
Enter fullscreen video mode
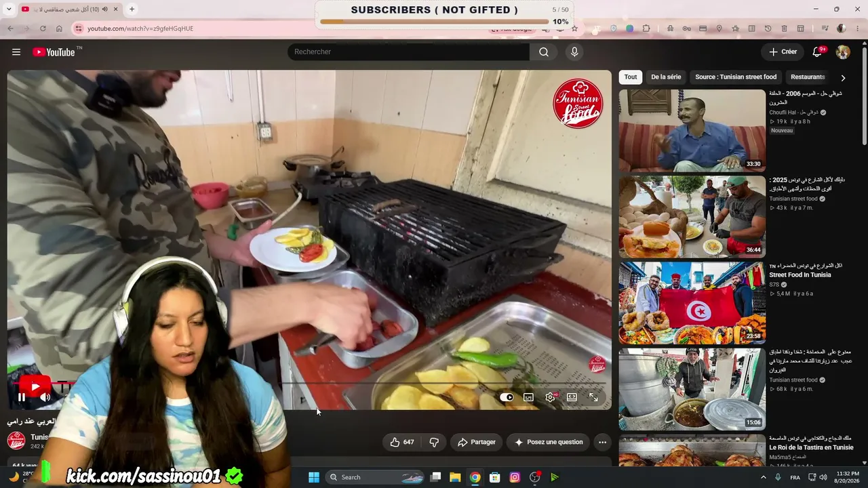point(593,398)
